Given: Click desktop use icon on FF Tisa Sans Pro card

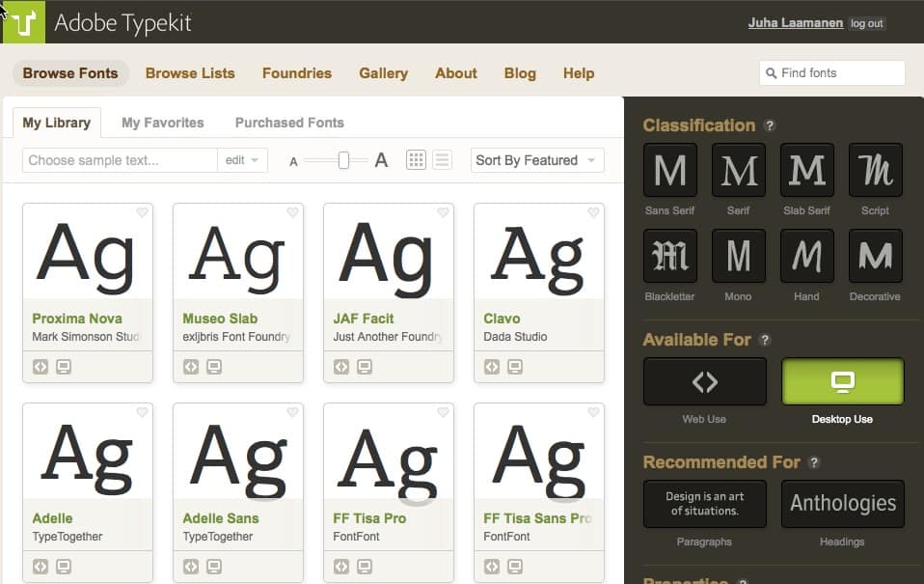Looking at the screenshot, I should click(x=515, y=567).
